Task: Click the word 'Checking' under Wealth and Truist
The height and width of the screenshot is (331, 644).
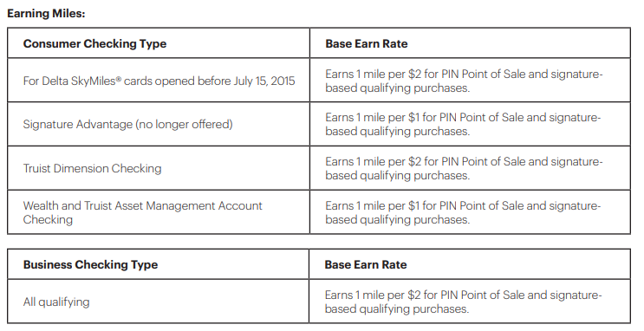Action: pos(48,220)
